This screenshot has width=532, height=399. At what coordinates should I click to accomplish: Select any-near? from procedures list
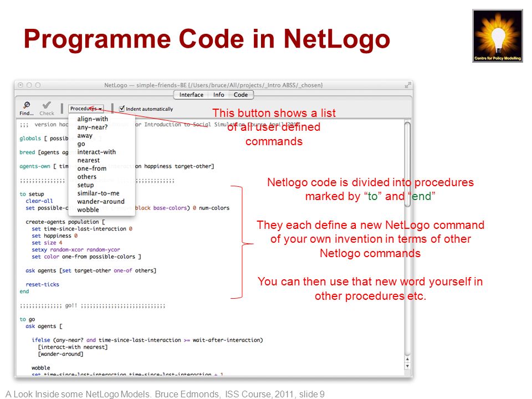pos(93,127)
